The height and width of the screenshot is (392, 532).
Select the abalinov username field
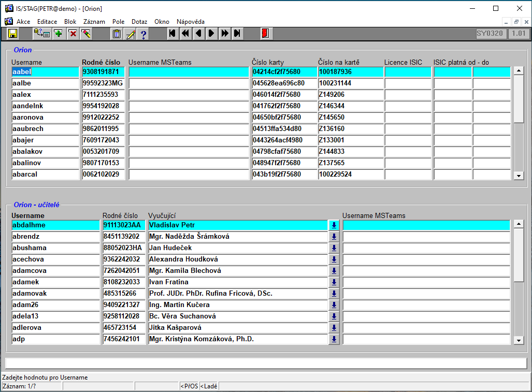click(45, 163)
